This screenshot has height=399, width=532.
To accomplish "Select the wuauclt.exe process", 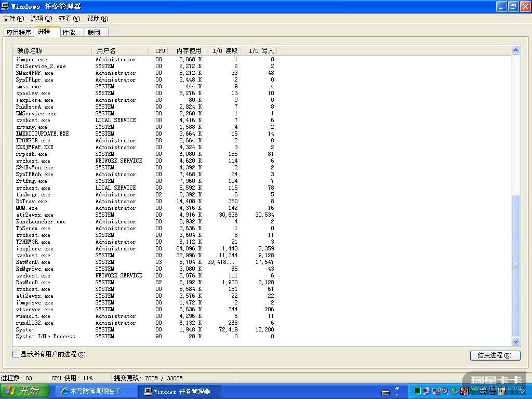I will coord(145,316).
